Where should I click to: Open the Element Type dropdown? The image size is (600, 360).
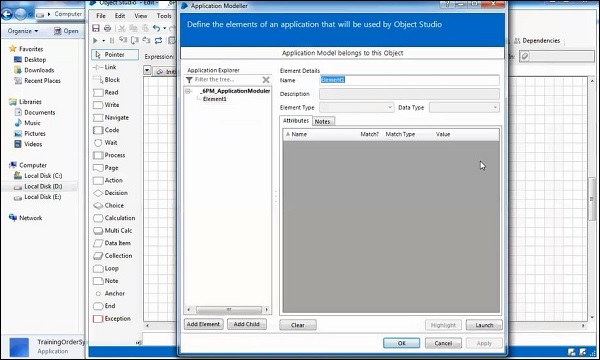pos(356,108)
